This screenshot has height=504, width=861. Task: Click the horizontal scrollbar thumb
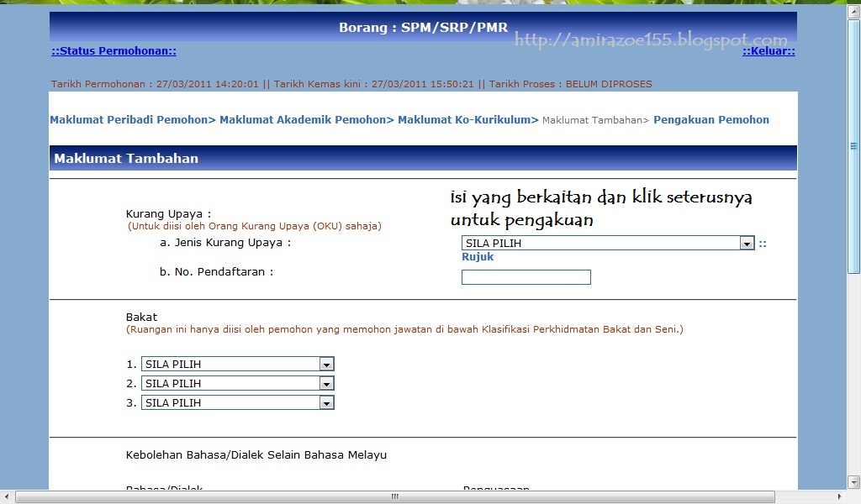point(395,497)
